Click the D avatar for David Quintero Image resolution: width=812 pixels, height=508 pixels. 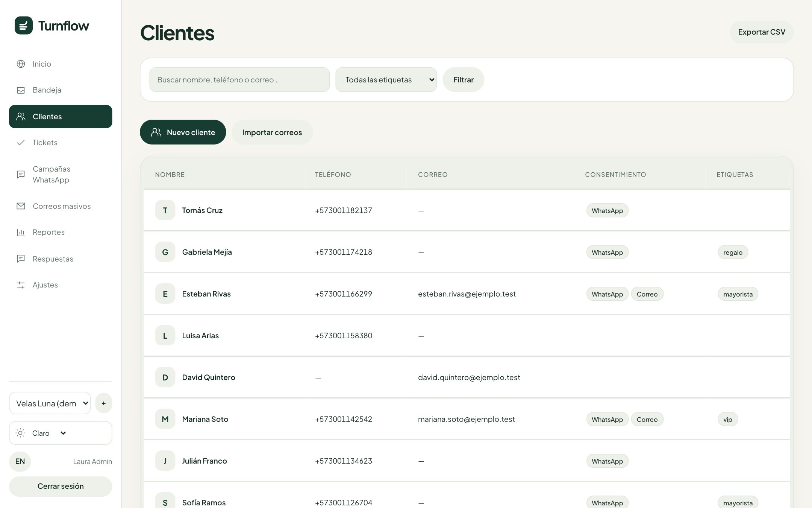(x=165, y=377)
